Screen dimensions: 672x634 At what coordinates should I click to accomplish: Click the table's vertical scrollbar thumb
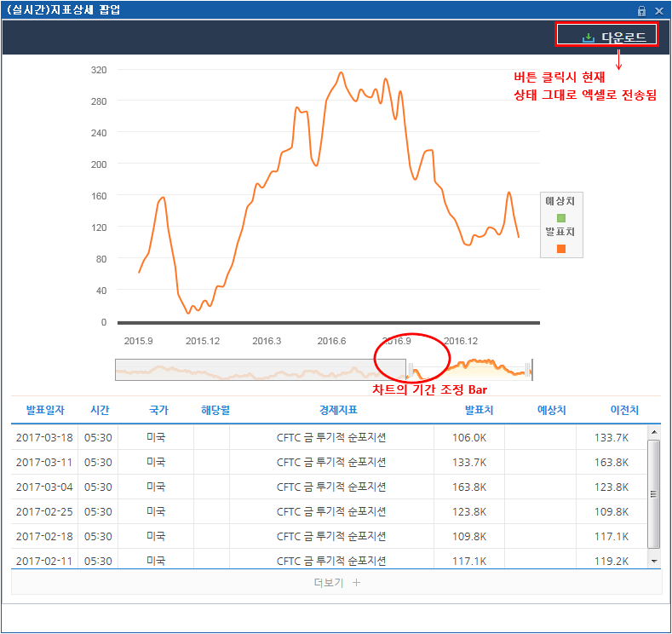(653, 494)
